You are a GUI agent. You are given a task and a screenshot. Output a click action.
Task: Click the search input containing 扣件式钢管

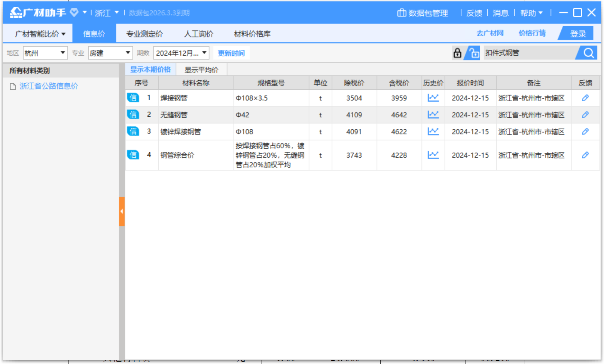[528, 53]
